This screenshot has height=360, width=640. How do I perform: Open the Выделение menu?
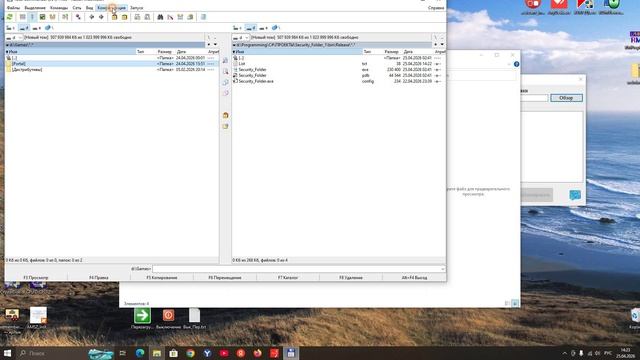35,8
